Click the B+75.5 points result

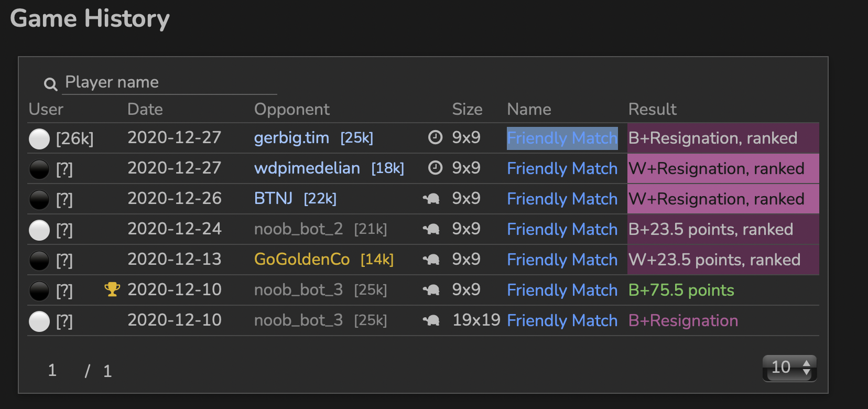coord(681,290)
